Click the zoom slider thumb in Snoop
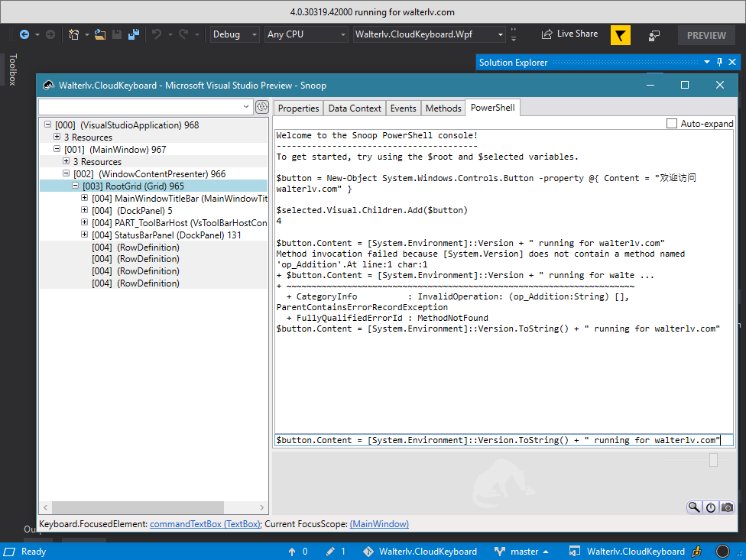746x560 pixels. click(713, 459)
